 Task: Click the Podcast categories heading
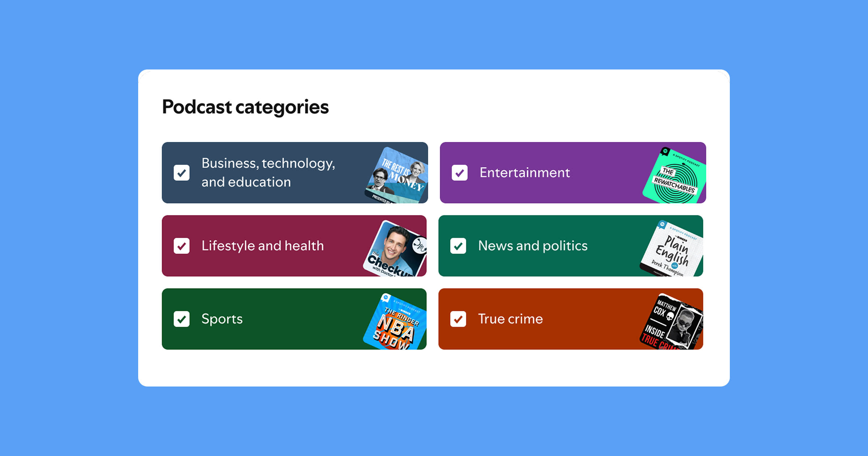pos(245,107)
